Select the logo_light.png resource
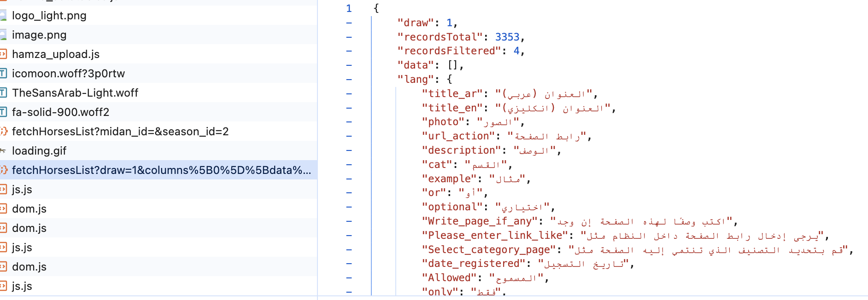The image size is (868, 300). 49,16
